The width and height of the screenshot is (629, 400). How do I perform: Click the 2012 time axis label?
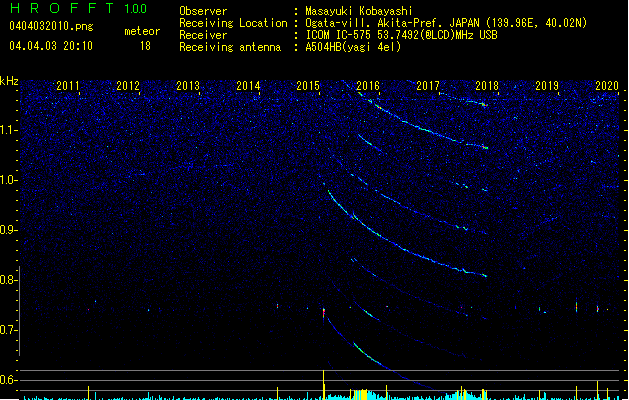(x=128, y=86)
